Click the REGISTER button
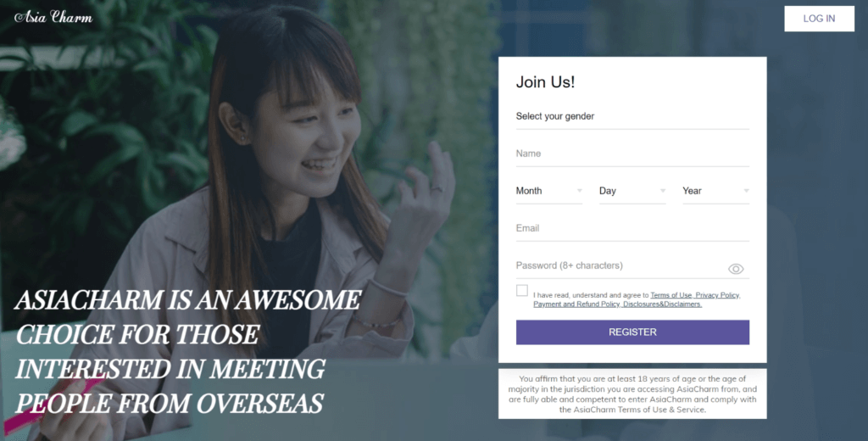Screen dimensions: 868x441 [632, 332]
